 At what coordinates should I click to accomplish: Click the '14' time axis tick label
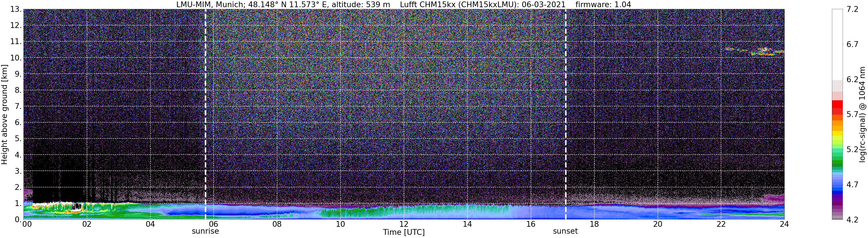[x=467, y=224]
